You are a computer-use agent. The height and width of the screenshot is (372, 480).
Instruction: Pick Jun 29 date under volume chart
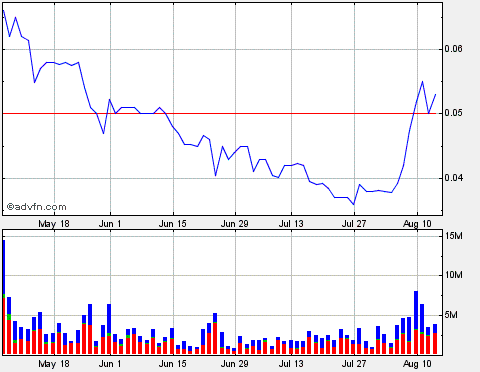(235, 364)
